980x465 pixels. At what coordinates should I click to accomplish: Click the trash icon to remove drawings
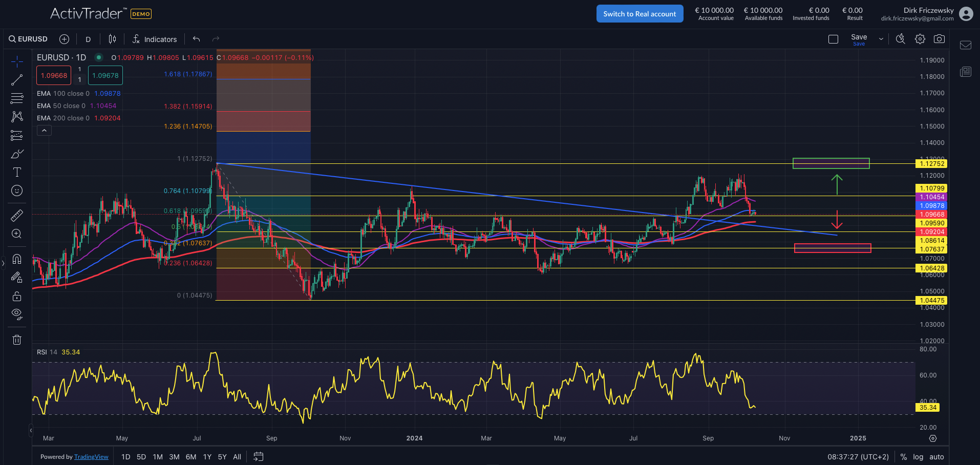coord(17,340)
